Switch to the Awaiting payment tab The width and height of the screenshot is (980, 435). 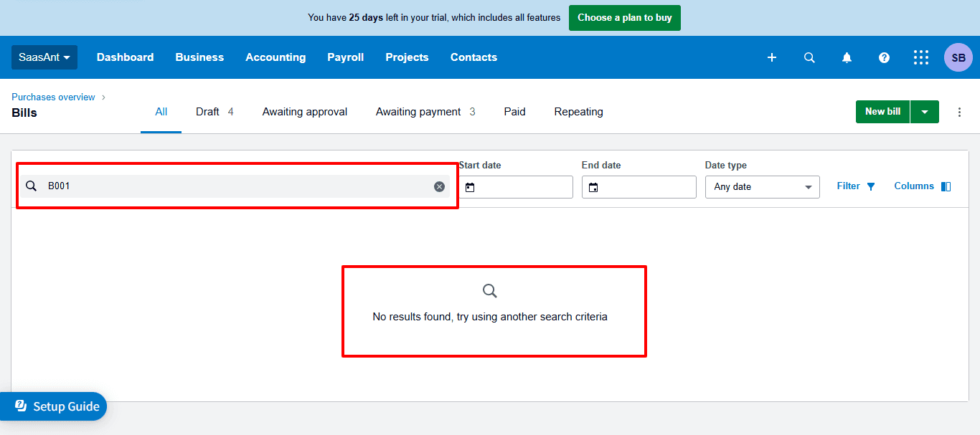coord(418,112)
